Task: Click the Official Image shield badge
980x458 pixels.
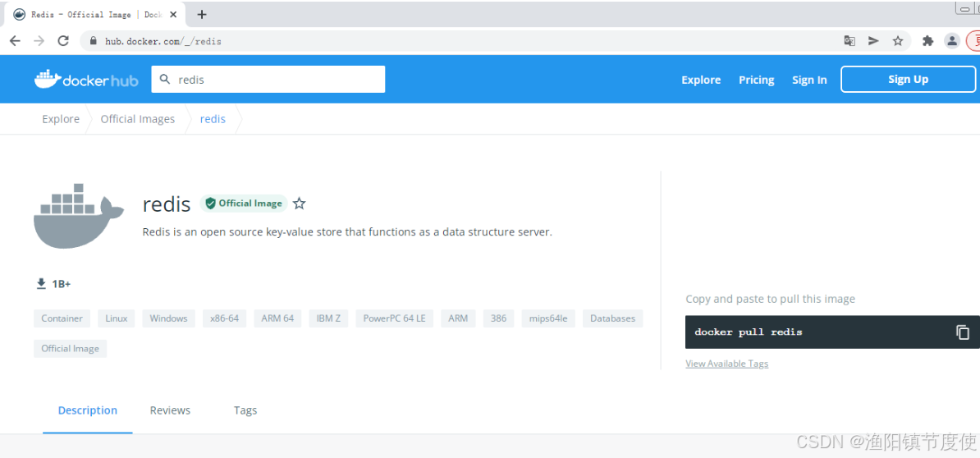Action: tap(244, 203)
